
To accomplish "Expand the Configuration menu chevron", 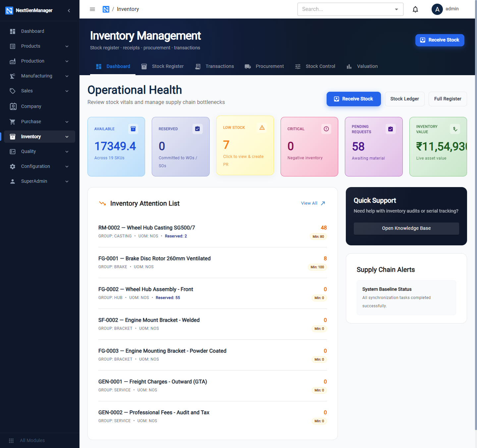I will click(x=67, y=166).
